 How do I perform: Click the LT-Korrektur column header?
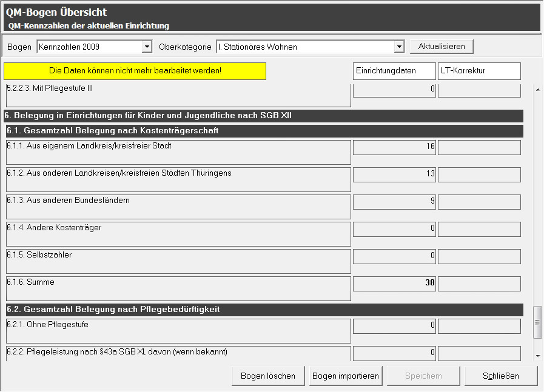pyautogui.click(x=479, y=71)
